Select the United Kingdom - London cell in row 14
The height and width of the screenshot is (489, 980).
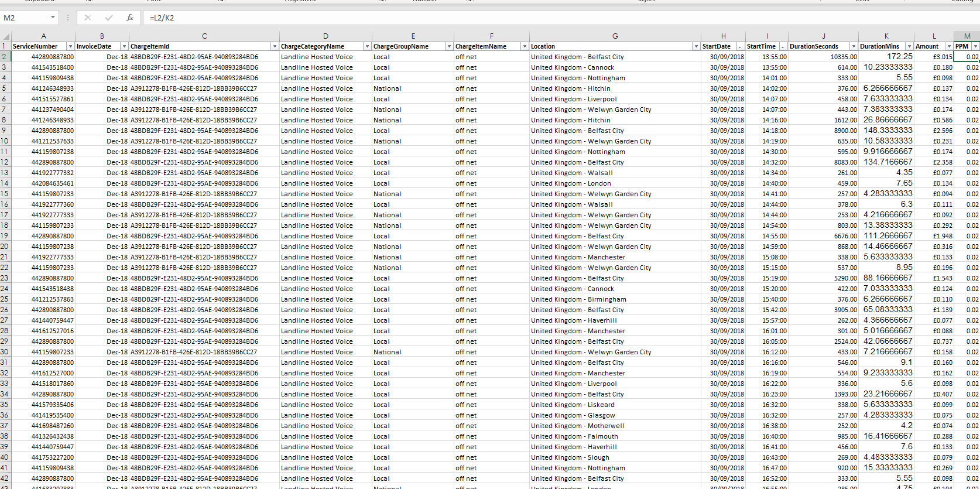pyautogui.click(x=615, y=183)
